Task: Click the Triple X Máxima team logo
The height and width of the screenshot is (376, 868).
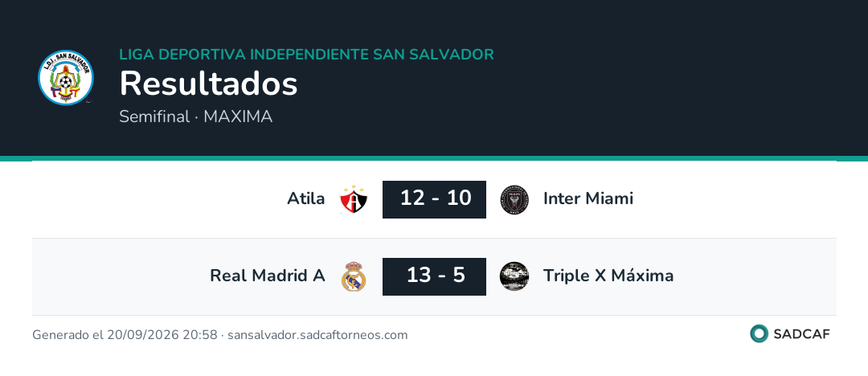Action: pos(514,276)
